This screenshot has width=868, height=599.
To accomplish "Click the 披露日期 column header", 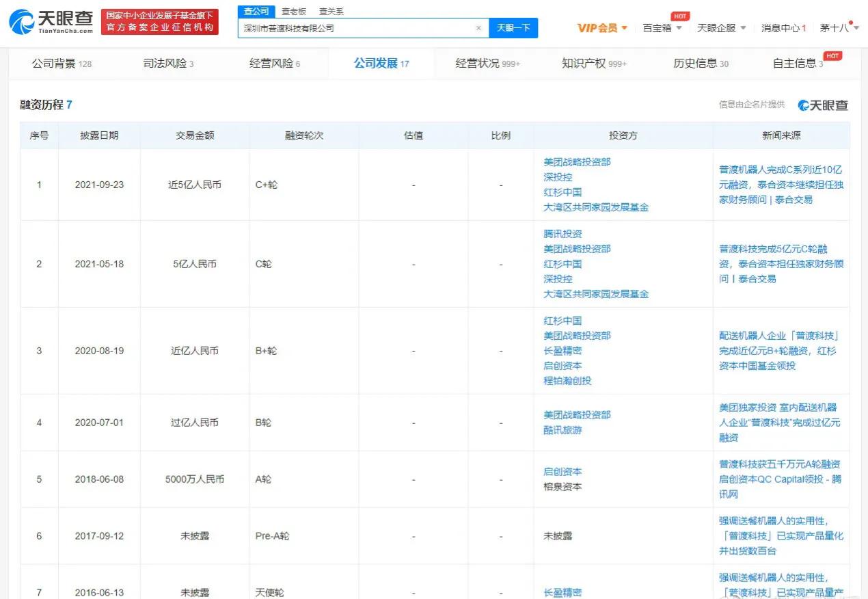I will tap(100, 135).
